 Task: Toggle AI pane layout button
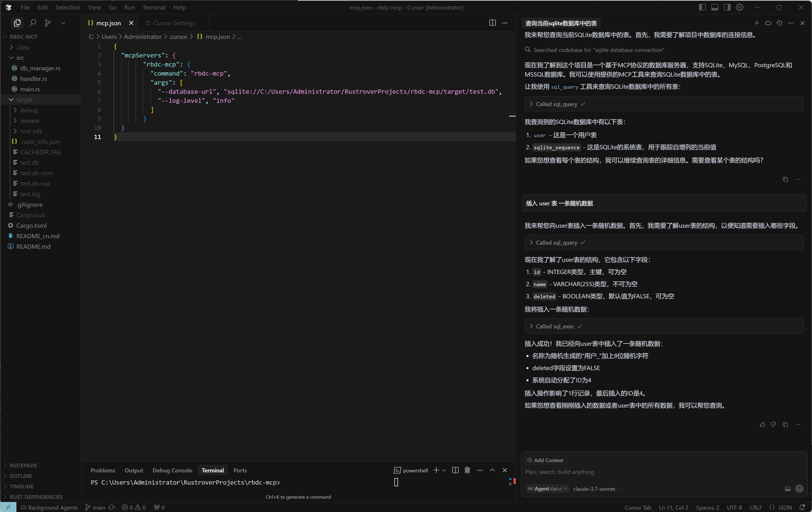[x=727, y=7]
